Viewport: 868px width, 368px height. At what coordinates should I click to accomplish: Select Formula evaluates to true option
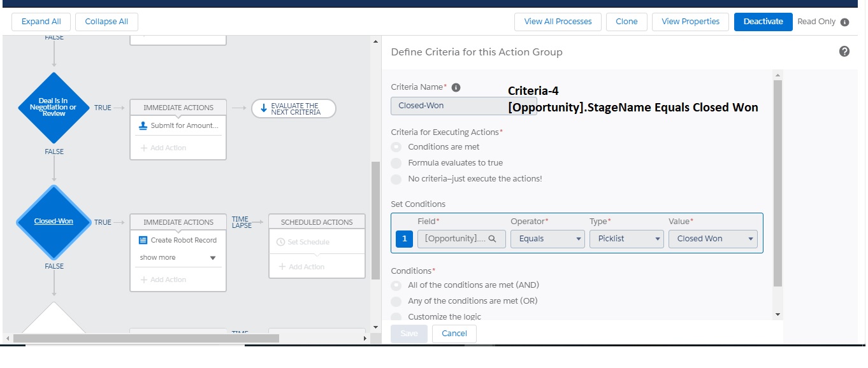click(x=396, y=163)
